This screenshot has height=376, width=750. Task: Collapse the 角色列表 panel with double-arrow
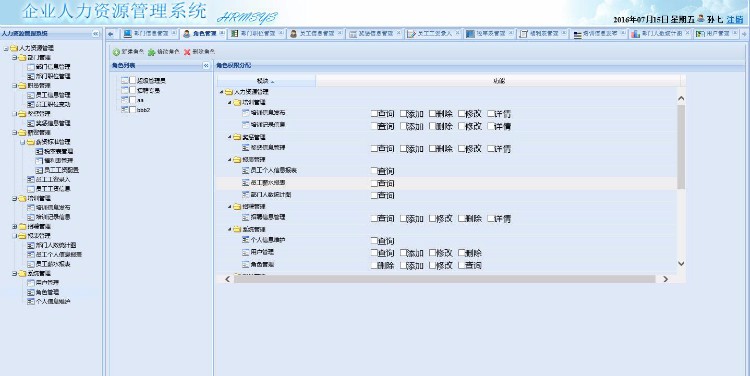[206, 66]
